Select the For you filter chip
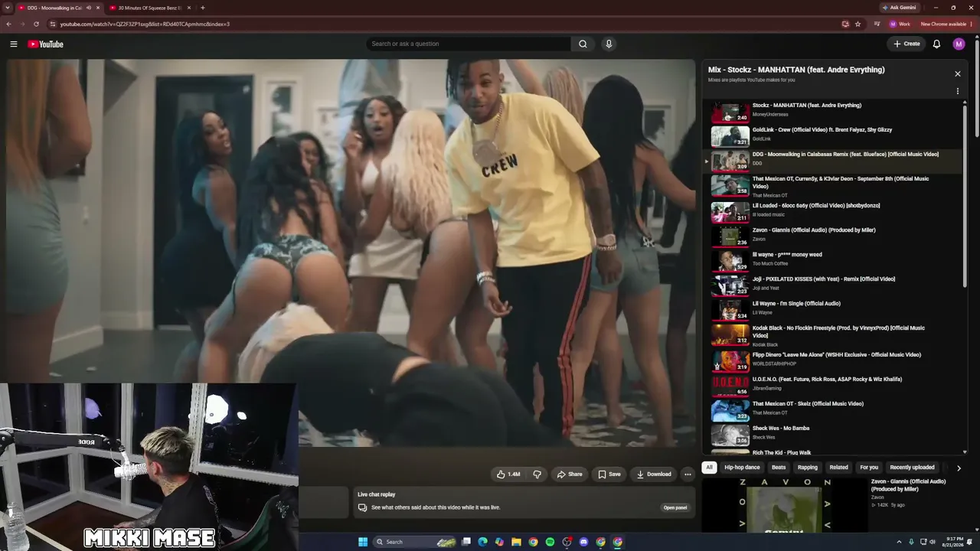The width and height of the screenshot is (980, 551). [x=869, y=468]
